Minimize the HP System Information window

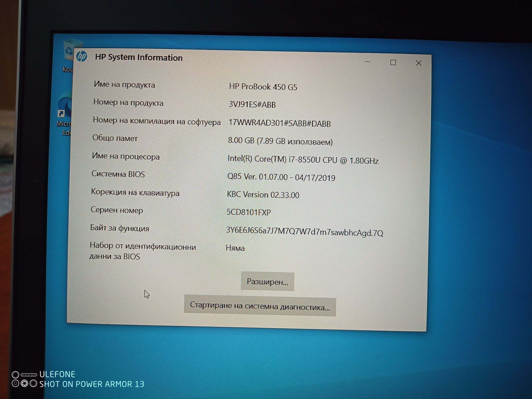click(x=367, y=62)
